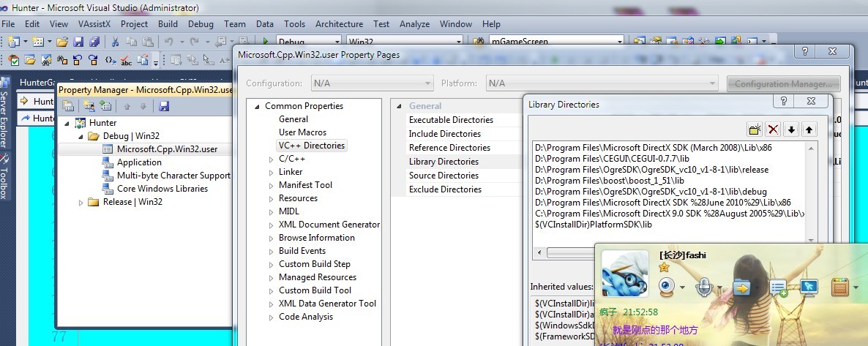This screenshot has height=346, width=868.
Task: Click the remote desktop monitor icon in chat
Action: 809,287
